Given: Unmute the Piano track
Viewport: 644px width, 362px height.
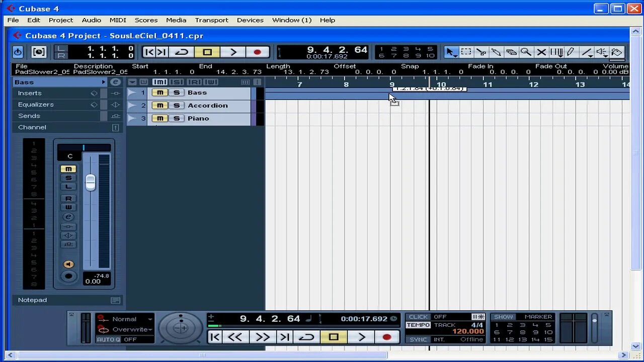Looking at the screenshot, I should click(160, 119).
